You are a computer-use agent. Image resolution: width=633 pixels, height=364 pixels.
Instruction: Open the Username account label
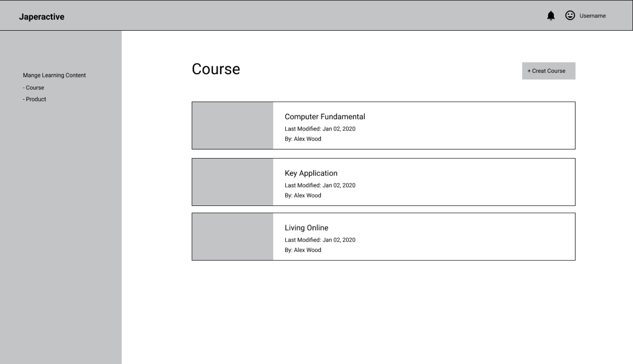(592, 16)
